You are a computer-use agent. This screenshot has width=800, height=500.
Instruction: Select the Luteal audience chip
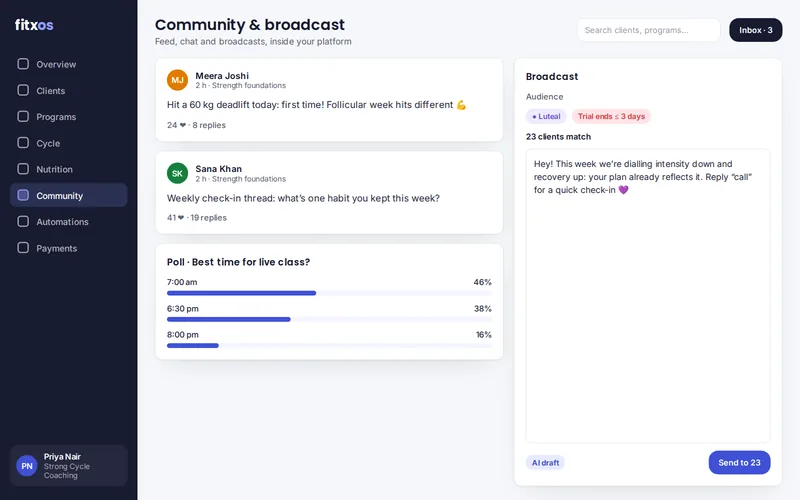(x=546, y=116)
